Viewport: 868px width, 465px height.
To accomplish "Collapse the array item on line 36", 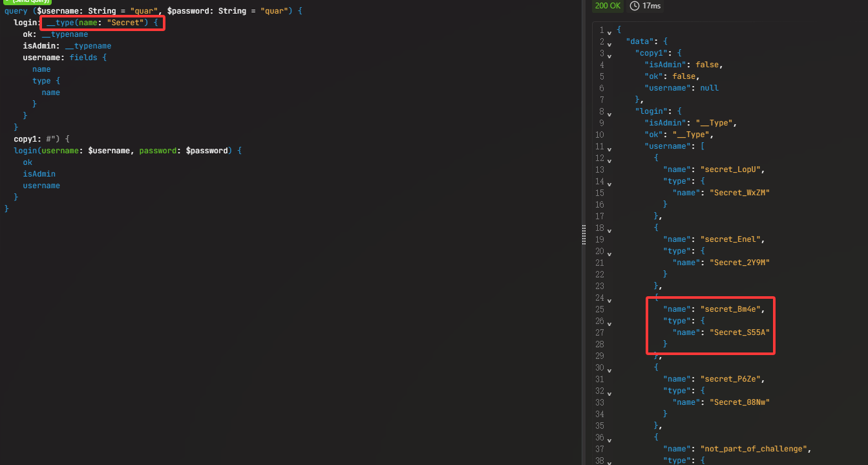I will click(609, 440).
